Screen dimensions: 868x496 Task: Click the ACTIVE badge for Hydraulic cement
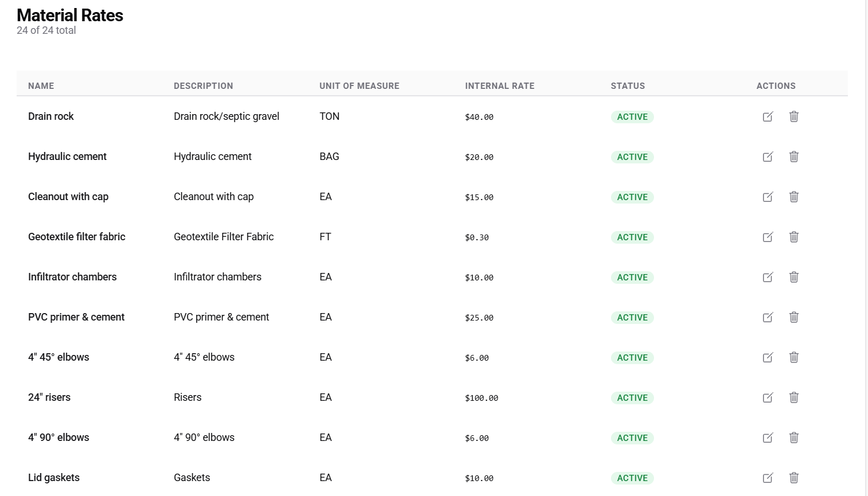pyautogui.click(x=632, y=157)
